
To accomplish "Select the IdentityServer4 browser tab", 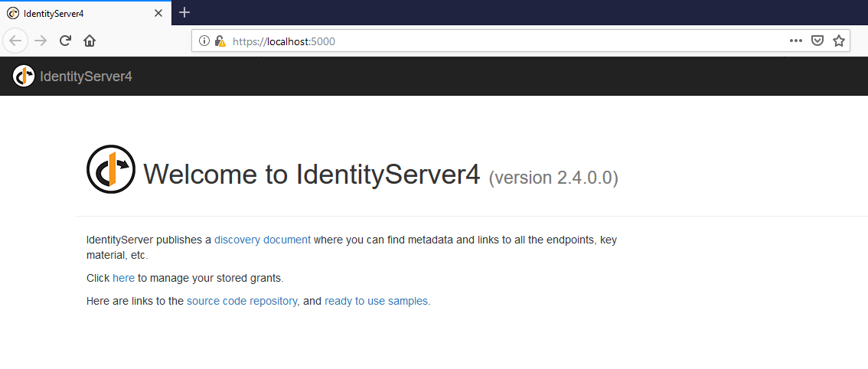I will pyautogui.click(x=77, y=13).
